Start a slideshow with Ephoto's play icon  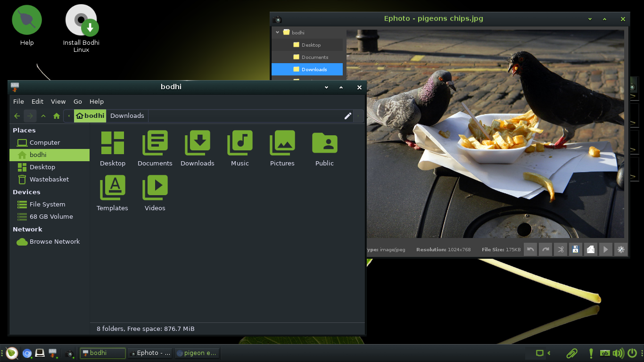click(606, 249)
